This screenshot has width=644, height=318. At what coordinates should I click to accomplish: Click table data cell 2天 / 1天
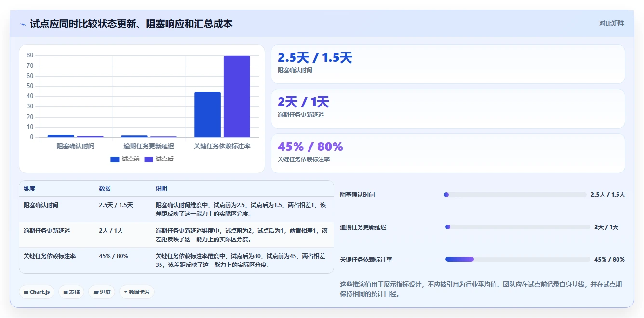point(111,231)
